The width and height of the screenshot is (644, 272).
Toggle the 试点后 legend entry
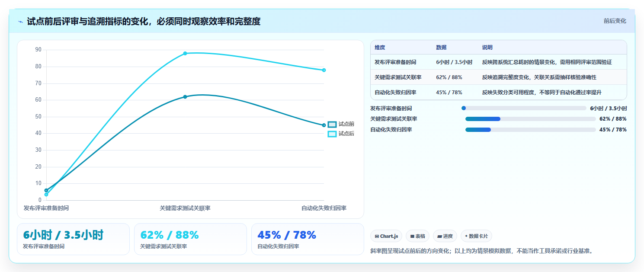[341, 134]
